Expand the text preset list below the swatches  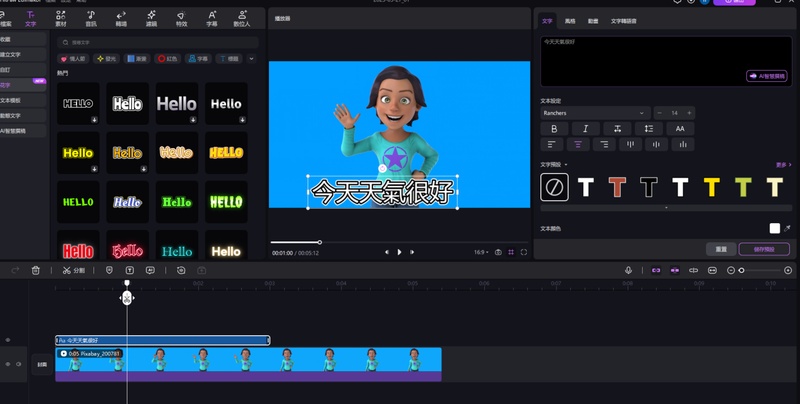[x=666, y=208]
